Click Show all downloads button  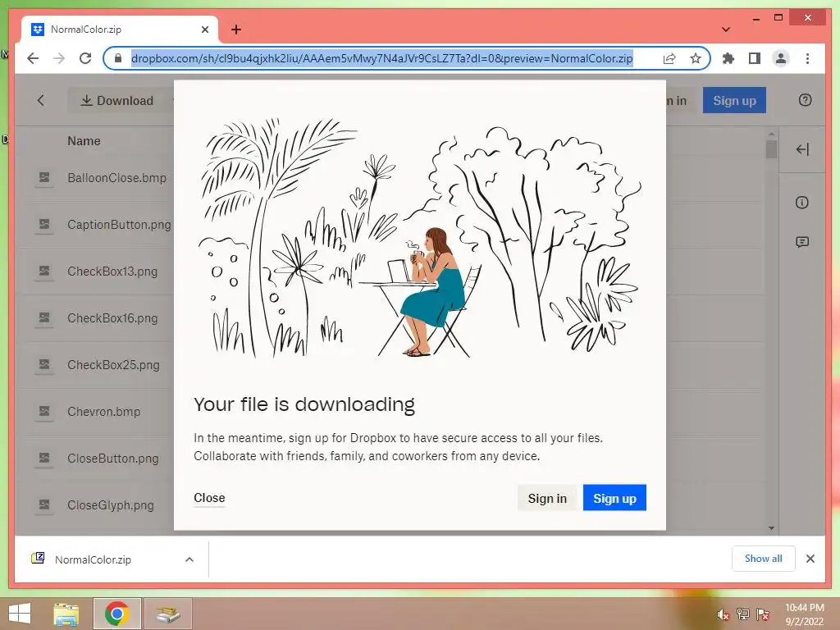[x=763, y=559]
